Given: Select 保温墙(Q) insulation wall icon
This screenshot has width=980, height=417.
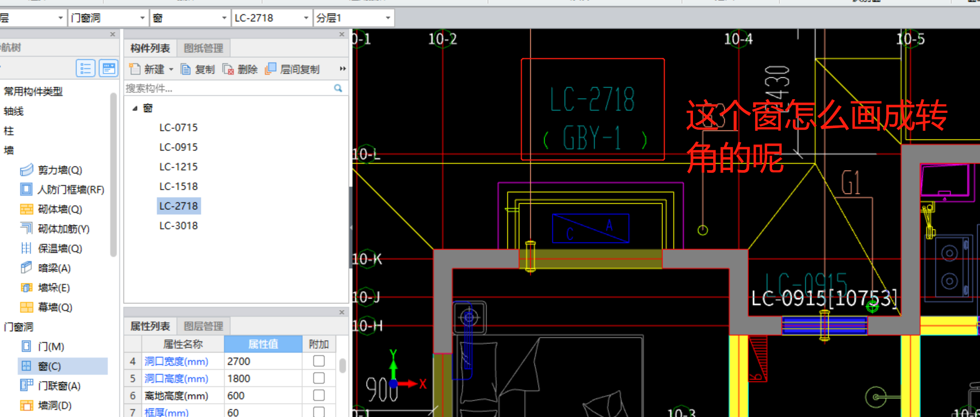Looking at the screenshot, I should click(26, 249).
